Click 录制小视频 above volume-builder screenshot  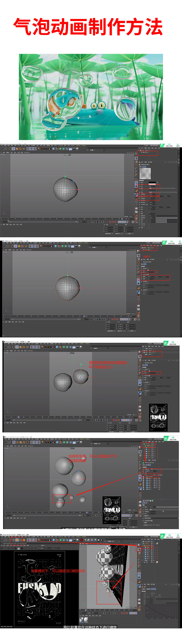pyautogui.click(x=173, y=439)
